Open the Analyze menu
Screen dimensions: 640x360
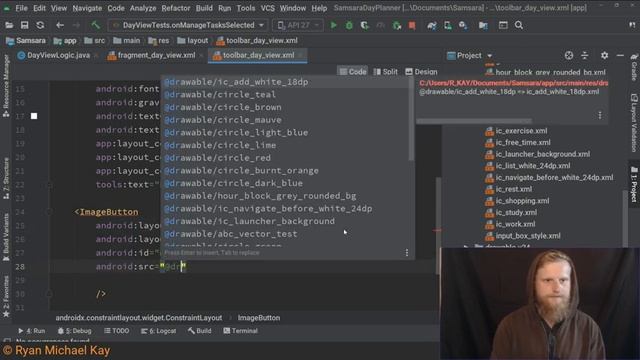[143, 8]
